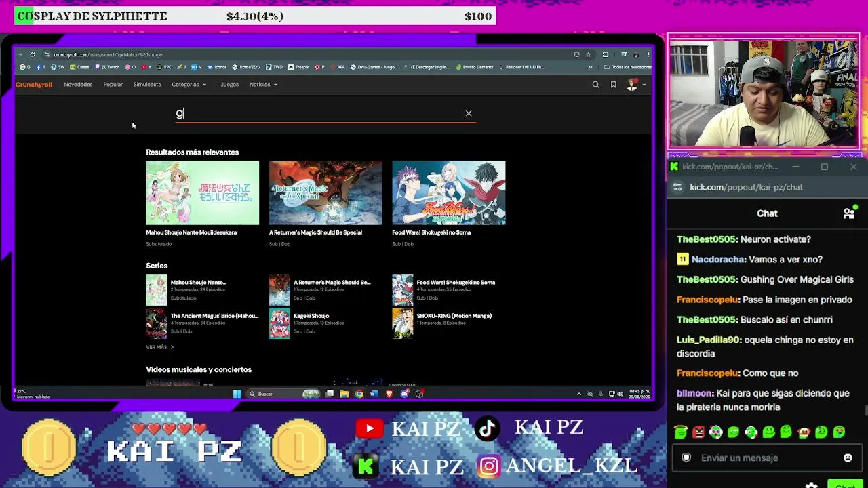This screenshot has height=488, width=868.
Task: Open the Todos los marcadores folder
Action: click(x=627, y=67)
